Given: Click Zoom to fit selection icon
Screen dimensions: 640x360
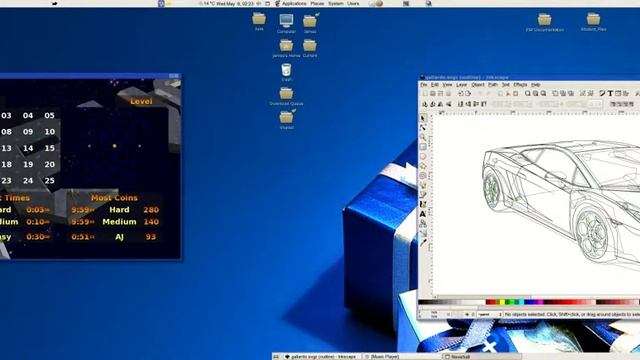Looking at the screenshot, I should coord(528,94).
